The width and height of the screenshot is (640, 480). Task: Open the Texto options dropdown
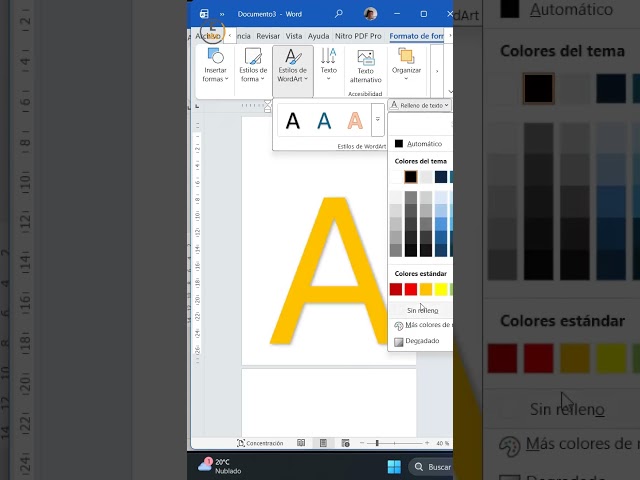[x=329, y=66]
